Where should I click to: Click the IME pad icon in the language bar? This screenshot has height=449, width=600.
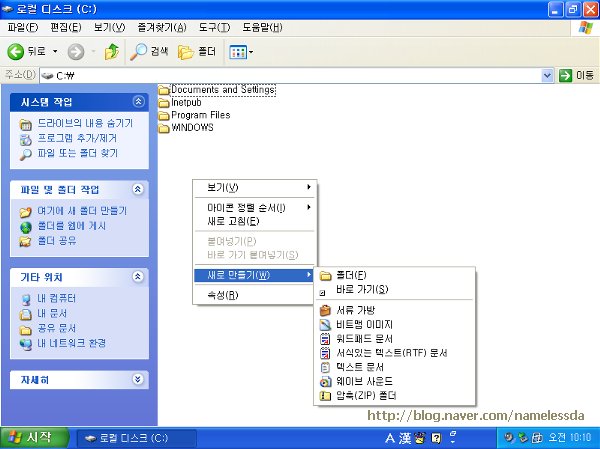click(420, 438)
